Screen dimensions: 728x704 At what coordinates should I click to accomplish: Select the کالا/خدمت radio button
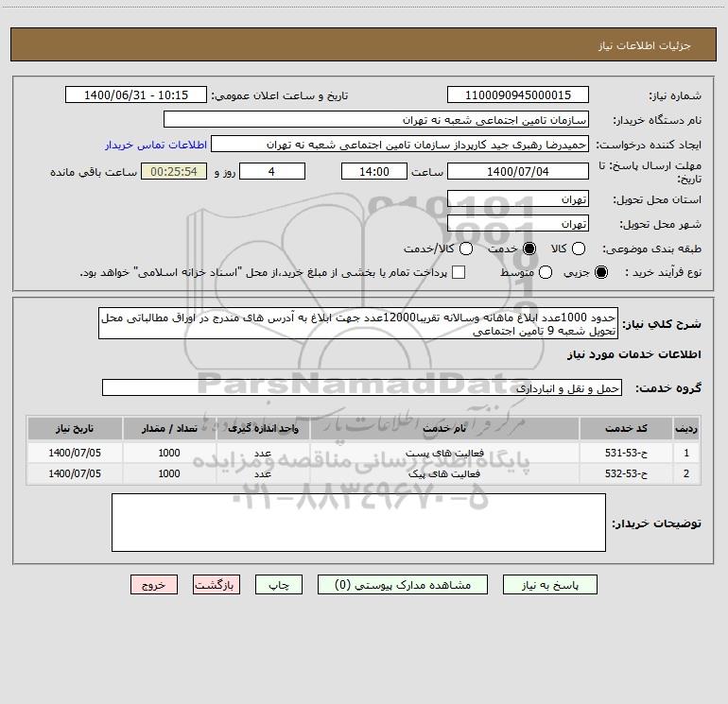click(466, 249)
